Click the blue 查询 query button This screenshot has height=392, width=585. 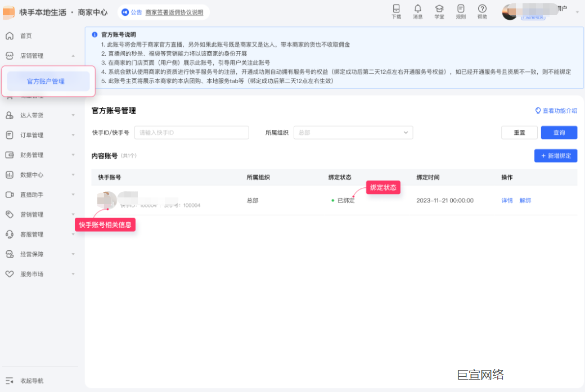tap(559, 132)
